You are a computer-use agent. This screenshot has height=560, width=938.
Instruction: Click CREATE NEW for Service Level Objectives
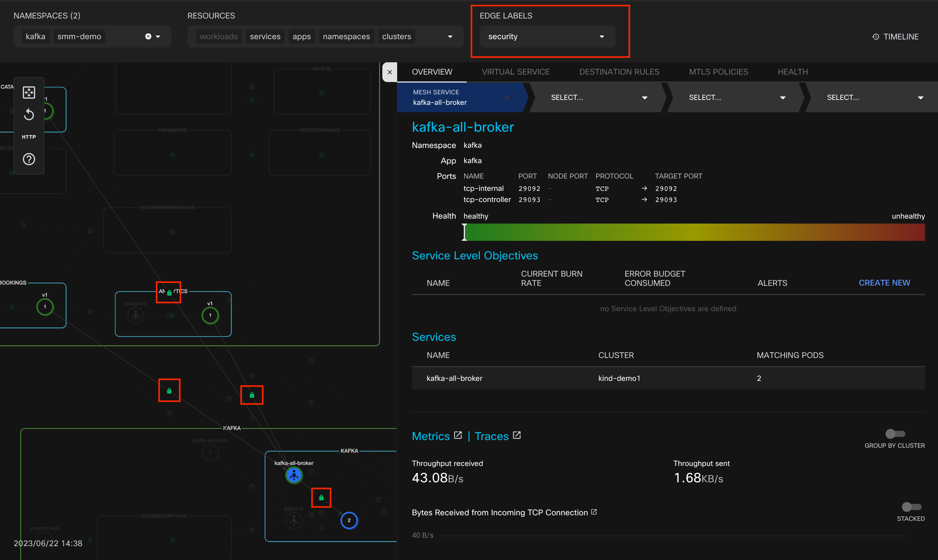click(884, 283)
